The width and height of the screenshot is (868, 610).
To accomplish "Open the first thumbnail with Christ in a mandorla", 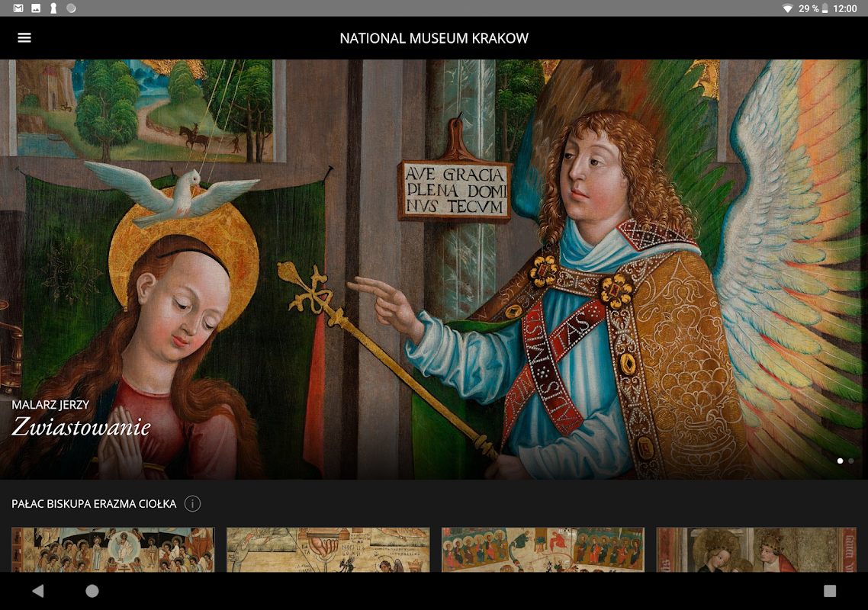I will 113,550.
